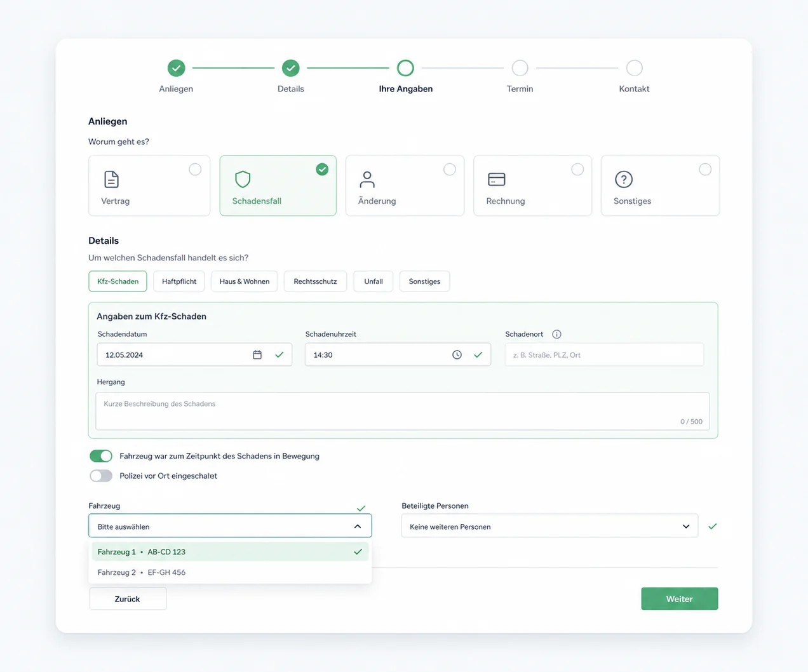Click the question mark icon on Sonstiges card

624,179
